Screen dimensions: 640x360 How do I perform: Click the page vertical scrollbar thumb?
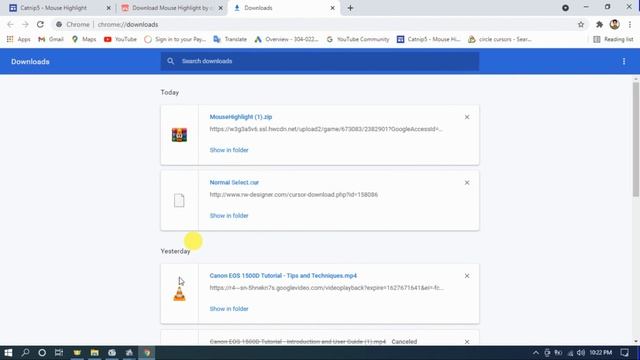point(636,139)
